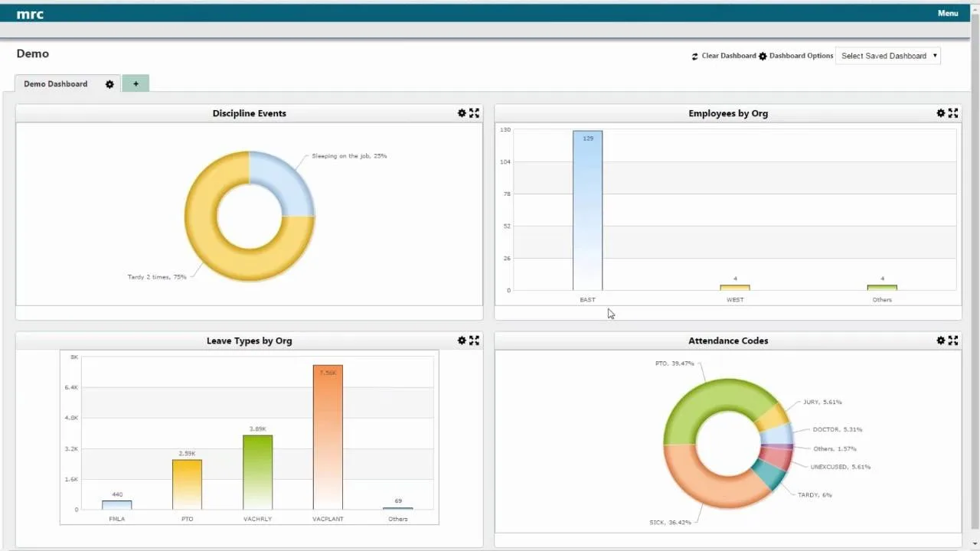This screenshot has height=551, width=980.
Task: Switch to the Demo Dashboard tab
Action: point(56,84)
